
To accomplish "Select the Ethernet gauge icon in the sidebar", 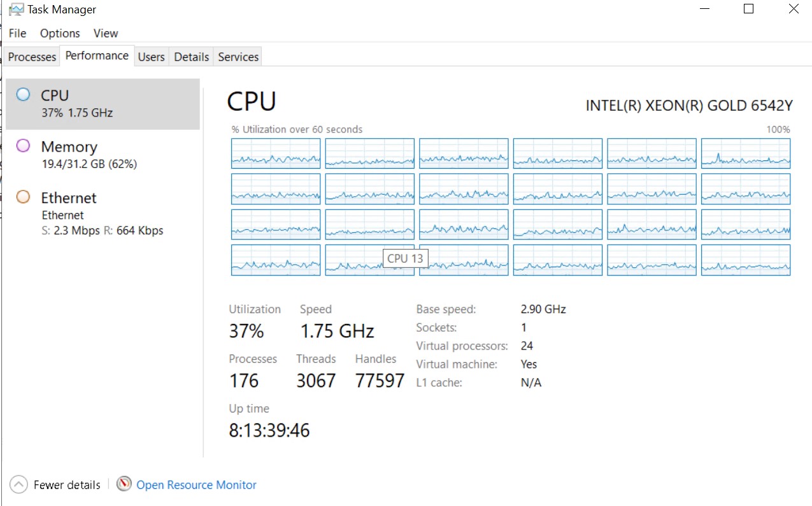I will pyautogui.click(x=24, y=197).
